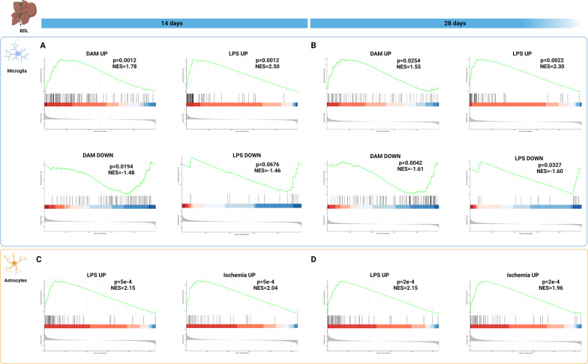Click the NES=-1.60 value

point(550,171)
